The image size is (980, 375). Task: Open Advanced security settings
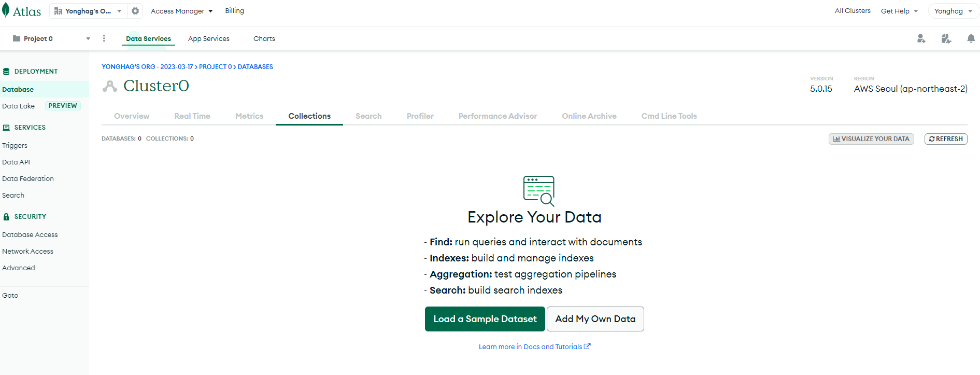pos(19,268)
